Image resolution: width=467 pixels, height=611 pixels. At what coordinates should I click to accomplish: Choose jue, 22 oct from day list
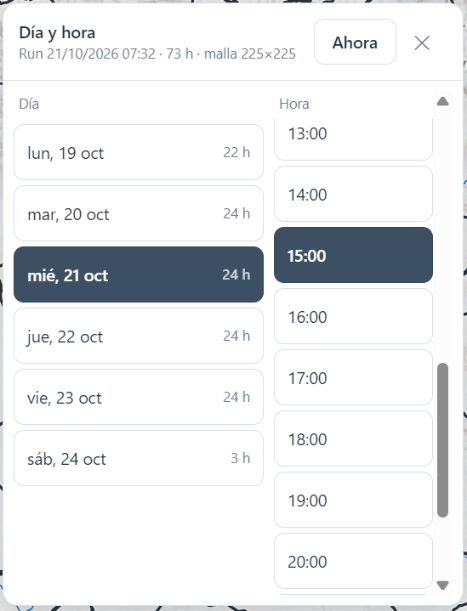[x=138, y=336]
